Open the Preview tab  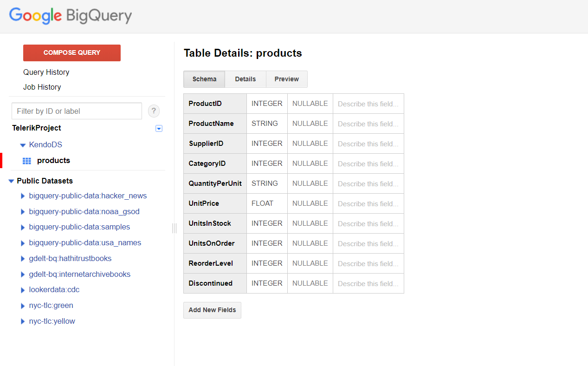[x=286, y=79]
